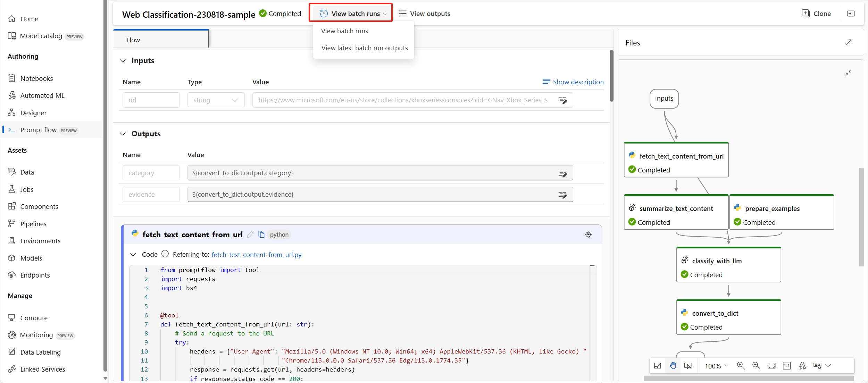The image size is (868, 383).
Task: Open the string type dropdown
Action: 216,100
